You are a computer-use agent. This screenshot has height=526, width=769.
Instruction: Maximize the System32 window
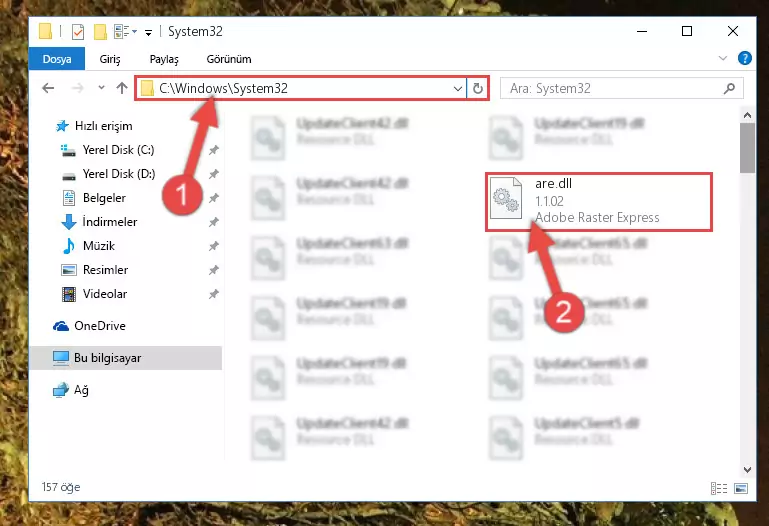pos(687,31)
